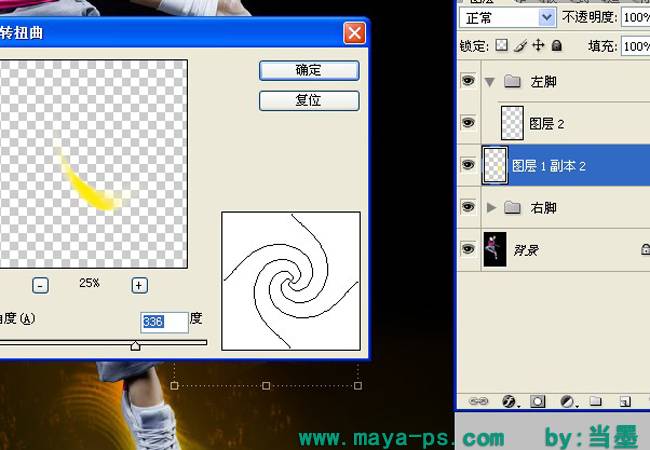Viewport: 650px width, 450px height.
Task: Click the 图层 2 layer thumbnail
Action: click(x=512, y=123)
